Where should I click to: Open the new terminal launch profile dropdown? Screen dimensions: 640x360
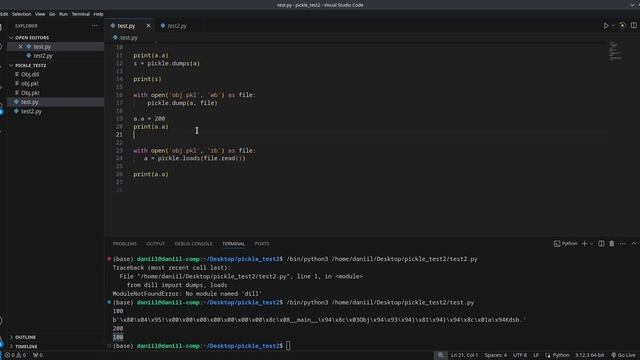pos(591,244)
